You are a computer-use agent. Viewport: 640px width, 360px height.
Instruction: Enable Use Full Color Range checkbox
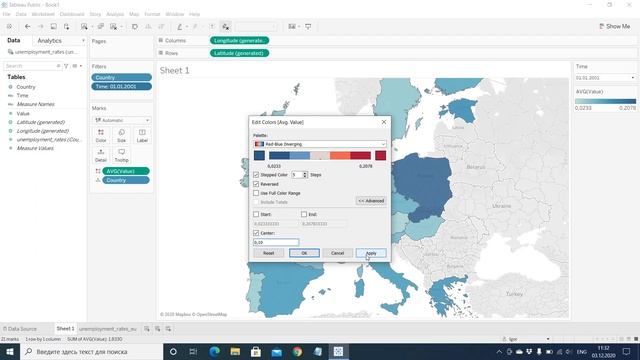coord(256,193)
